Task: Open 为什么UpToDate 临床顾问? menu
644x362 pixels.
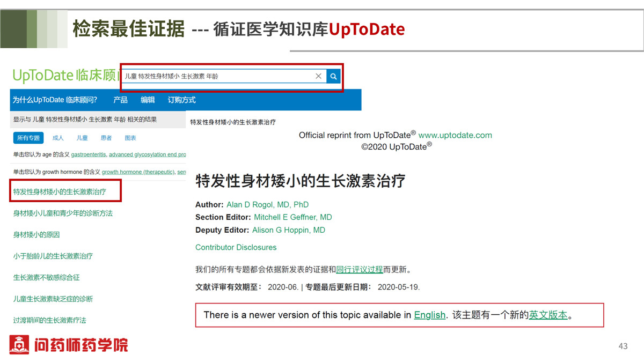Action: 55,100
